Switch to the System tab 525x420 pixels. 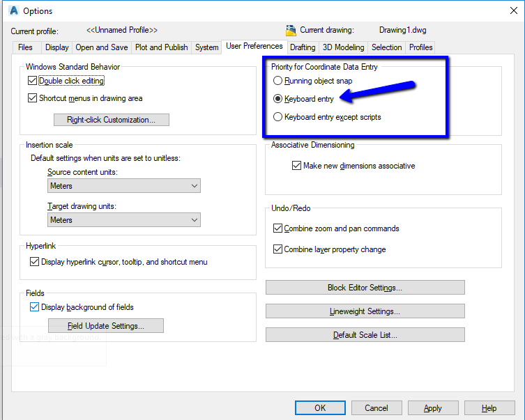(206, 47)
